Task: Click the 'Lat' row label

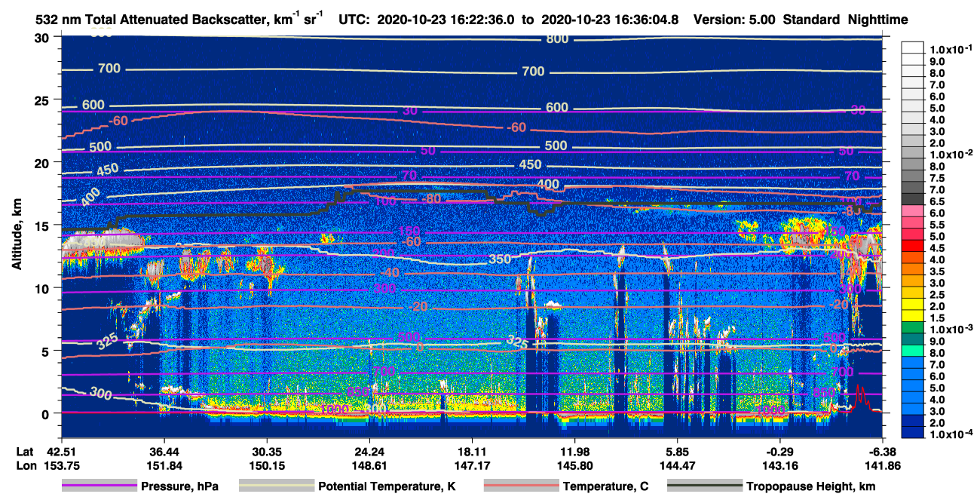Action: [x=24, y=452]
